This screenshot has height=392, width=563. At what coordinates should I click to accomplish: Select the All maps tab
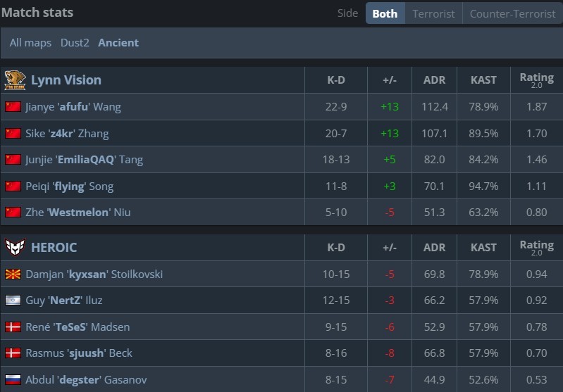pyautogui.click(x=30, y=43)
